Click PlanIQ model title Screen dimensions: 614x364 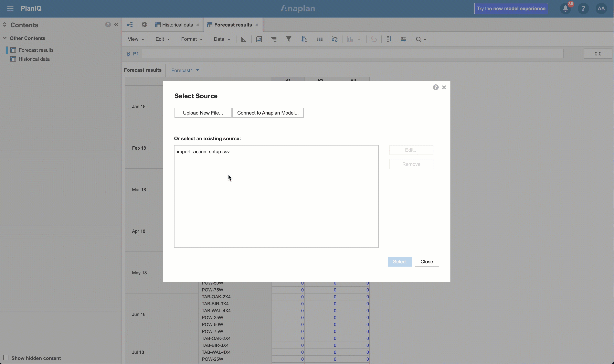pyautogui.click(x=31, y=8)
